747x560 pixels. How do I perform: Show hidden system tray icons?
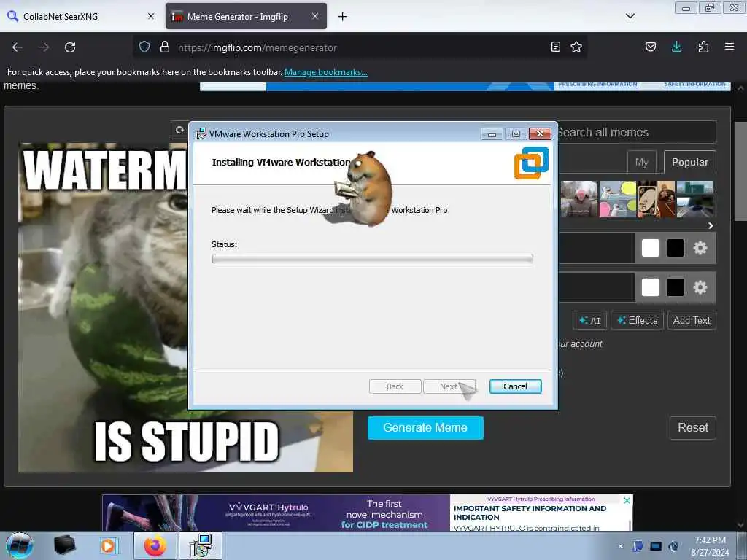620,546
